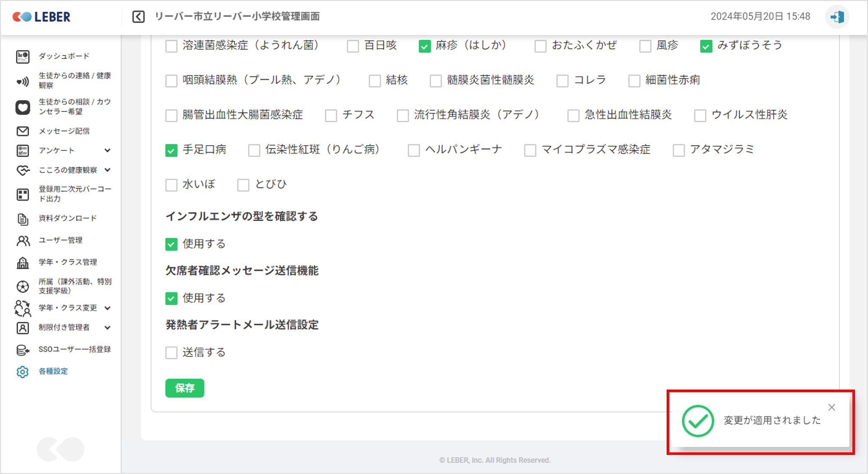868x474 pixels.
Task: Check the 百日咳 checkbox
Action: point(353,46)
